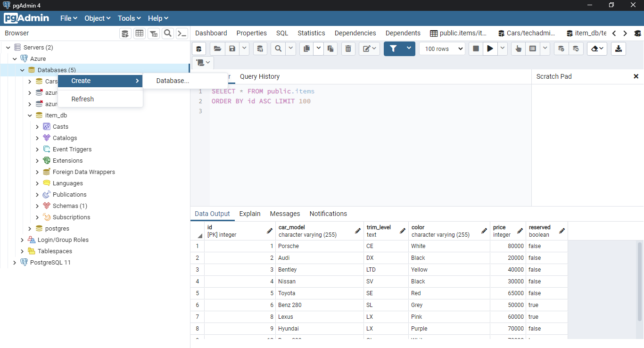
Task: Open the Copy options dropdown arrow
Action: pos(318,49)
